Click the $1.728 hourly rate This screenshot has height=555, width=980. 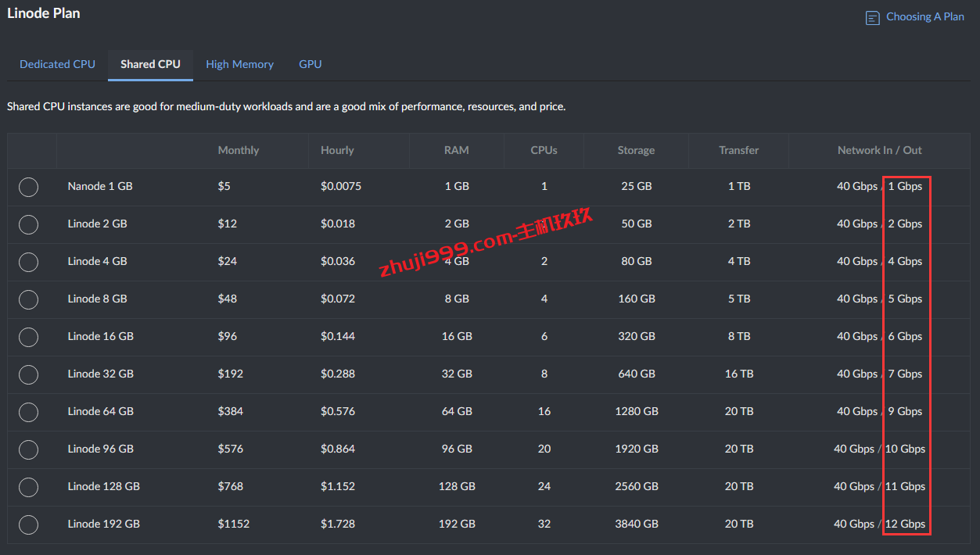(338, 524)
